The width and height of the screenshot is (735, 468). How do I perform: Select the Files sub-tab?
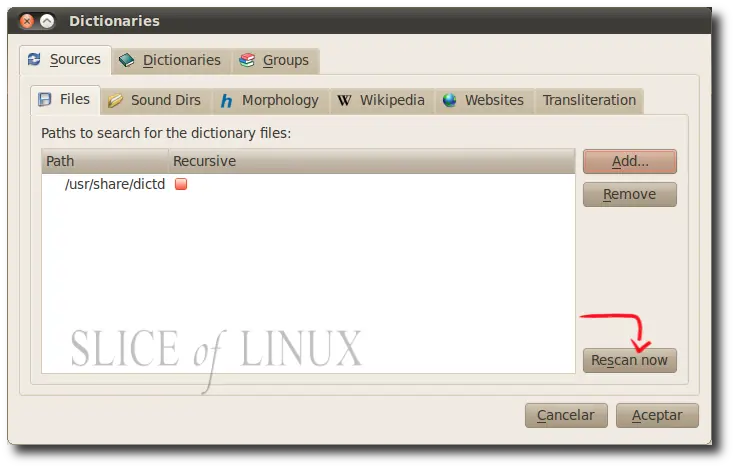click(65, 100)
